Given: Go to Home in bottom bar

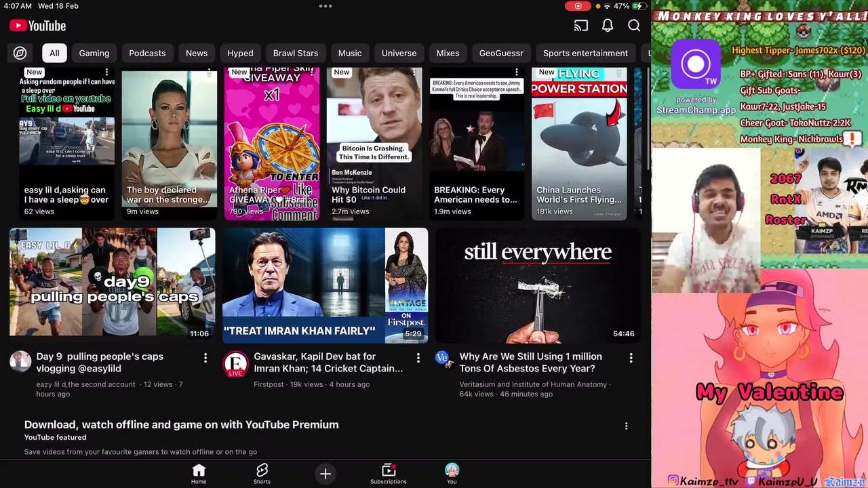Looking at the screenshot, I should 199,474.
